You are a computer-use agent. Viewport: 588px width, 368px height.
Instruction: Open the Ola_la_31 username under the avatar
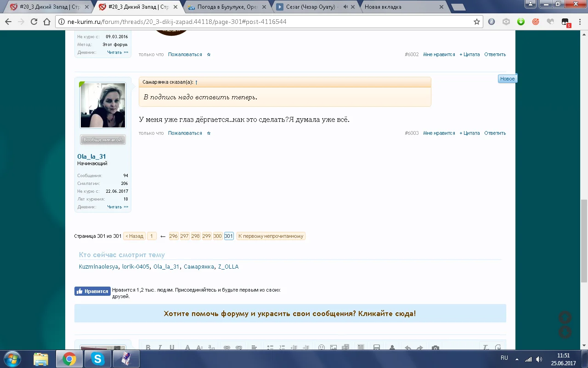(91, 156)
